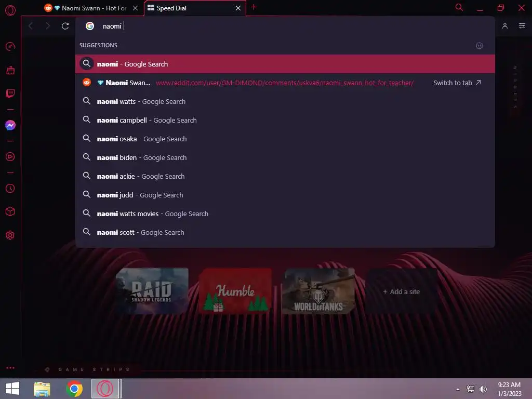The image size is (532, 399).
Task: Open Settings gear in sidebar
Action: (x=10, y=235)
